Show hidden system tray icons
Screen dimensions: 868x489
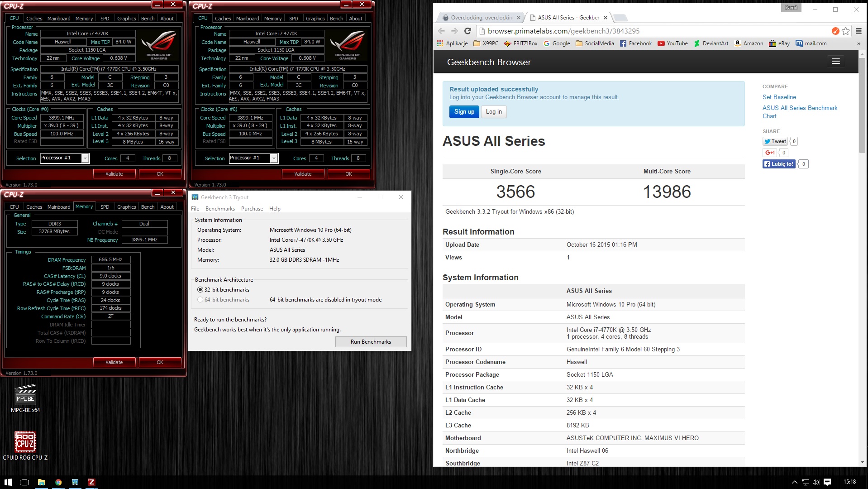click(x=794, y=482)
